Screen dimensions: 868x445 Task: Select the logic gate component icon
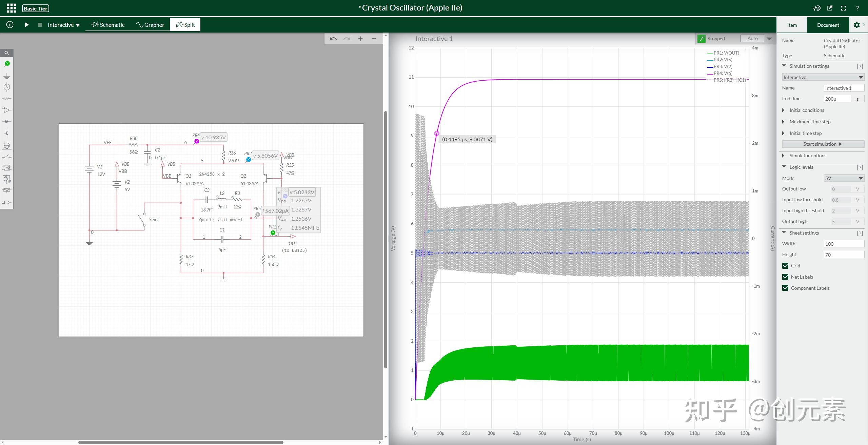[7, 202]
